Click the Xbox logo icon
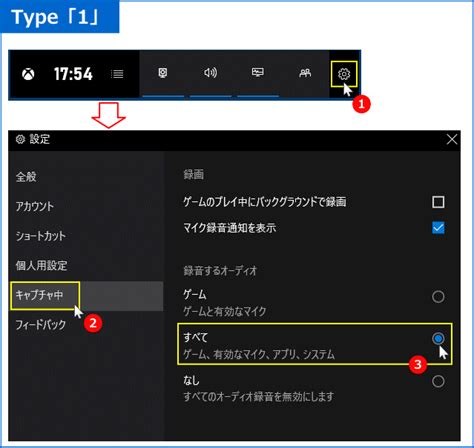Screen dimensions: 474x448 [x=28, y=74]
